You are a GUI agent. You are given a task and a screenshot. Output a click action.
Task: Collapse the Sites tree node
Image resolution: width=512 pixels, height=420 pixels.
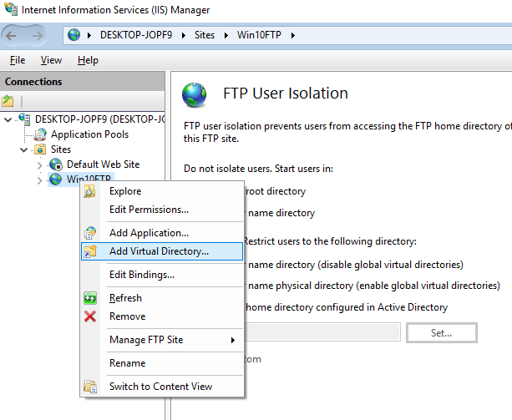24,149
